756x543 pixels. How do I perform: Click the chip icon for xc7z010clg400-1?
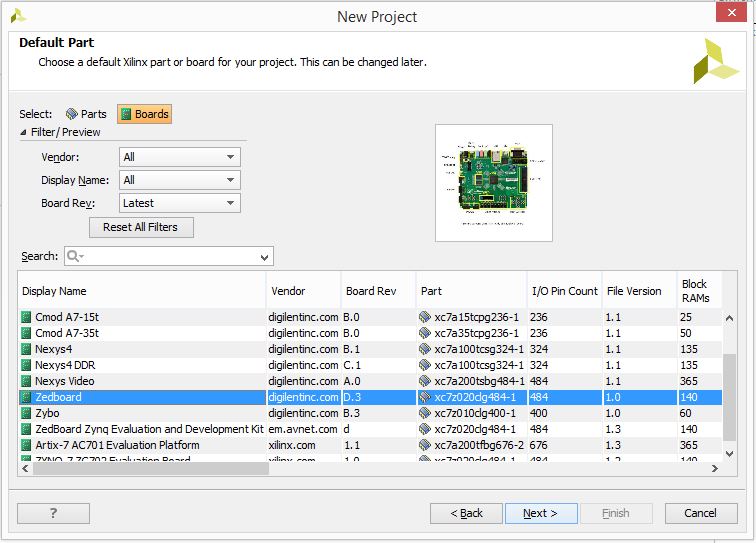[x=425, y=413]
